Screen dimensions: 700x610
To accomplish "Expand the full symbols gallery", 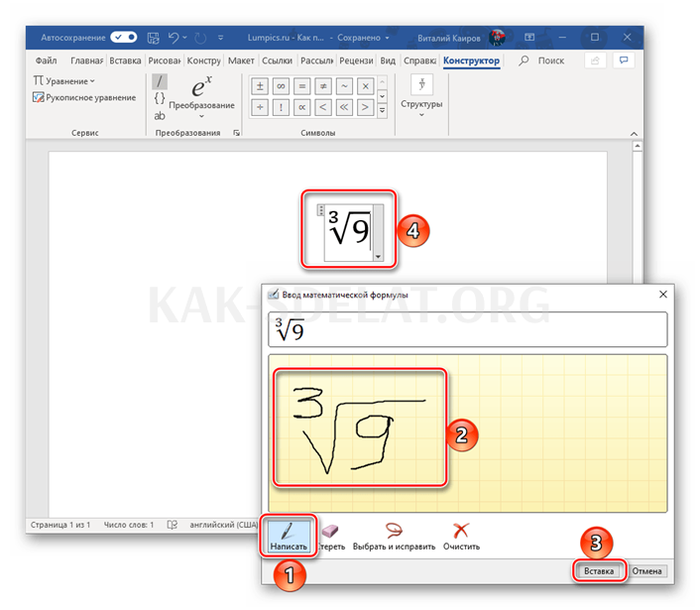I will [x=382, y=111].
